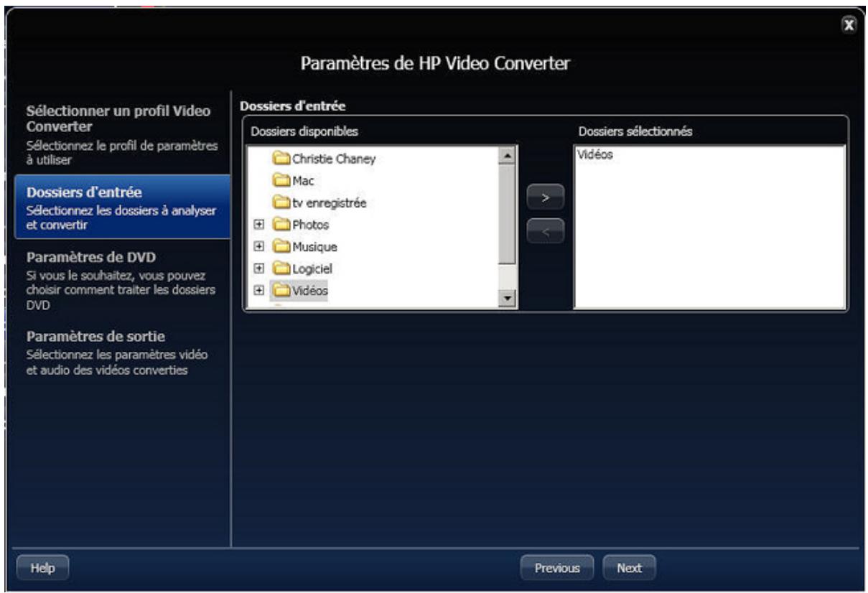The height and width of the screenshot is (593, 868).
Task: Click the folder tree scroll up arrow
Action: click(508, 155)
